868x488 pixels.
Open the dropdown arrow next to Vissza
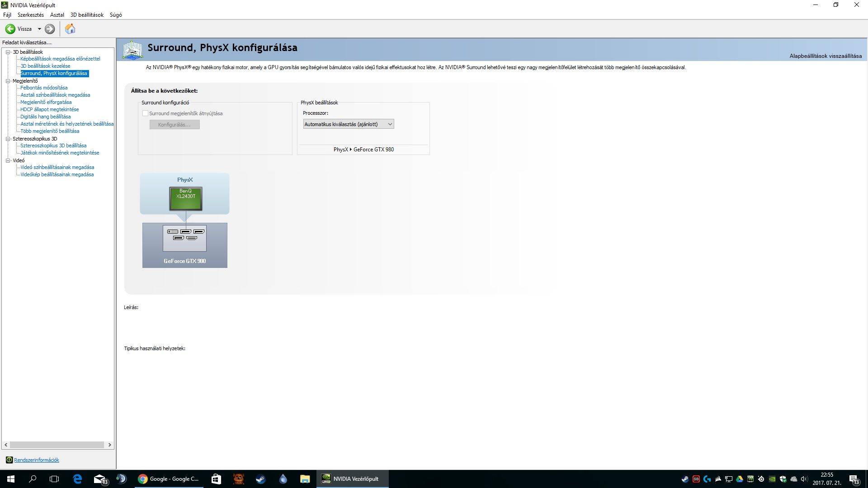tap(39, 29)
